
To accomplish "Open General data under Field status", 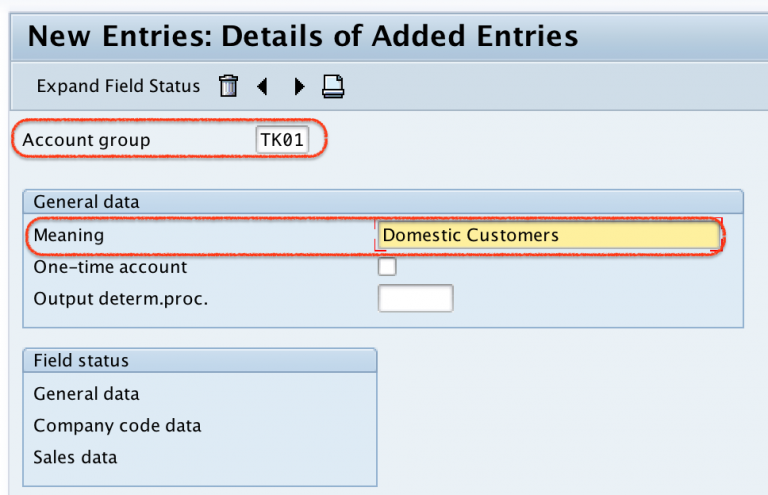I will [x=86, y=394].
